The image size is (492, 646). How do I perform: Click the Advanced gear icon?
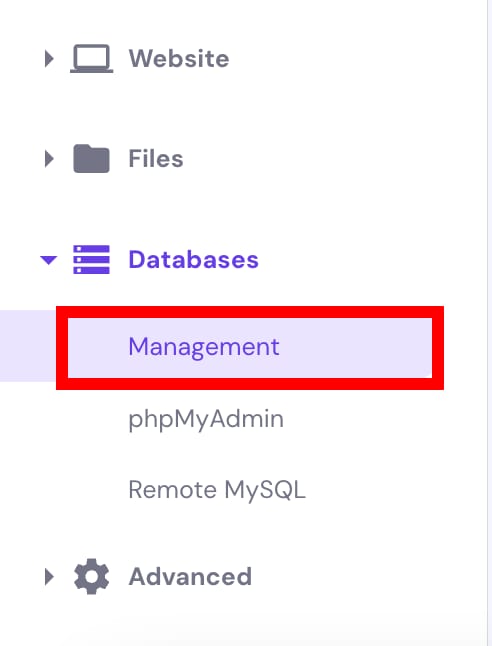click(91, 576)
